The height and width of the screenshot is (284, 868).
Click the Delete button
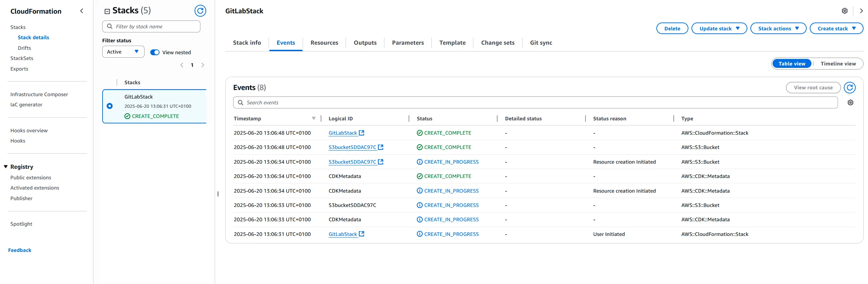672,29
